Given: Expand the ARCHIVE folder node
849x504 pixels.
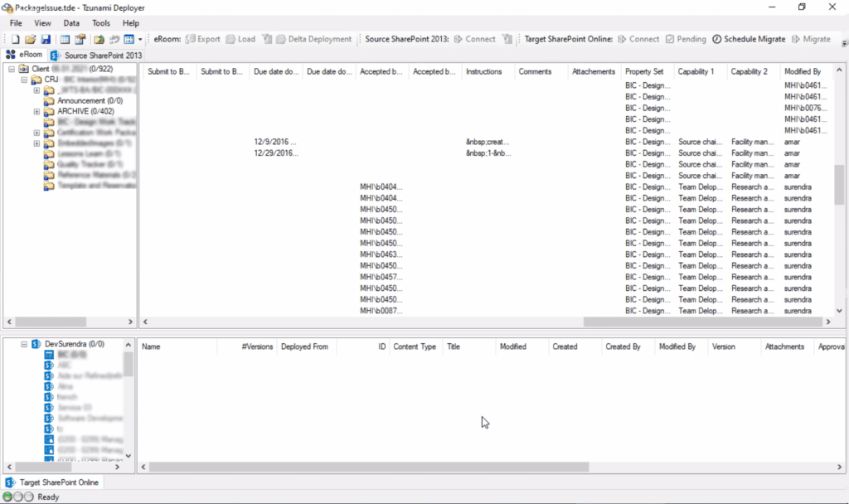Looking at the screenshot, I should click(36, 112).
